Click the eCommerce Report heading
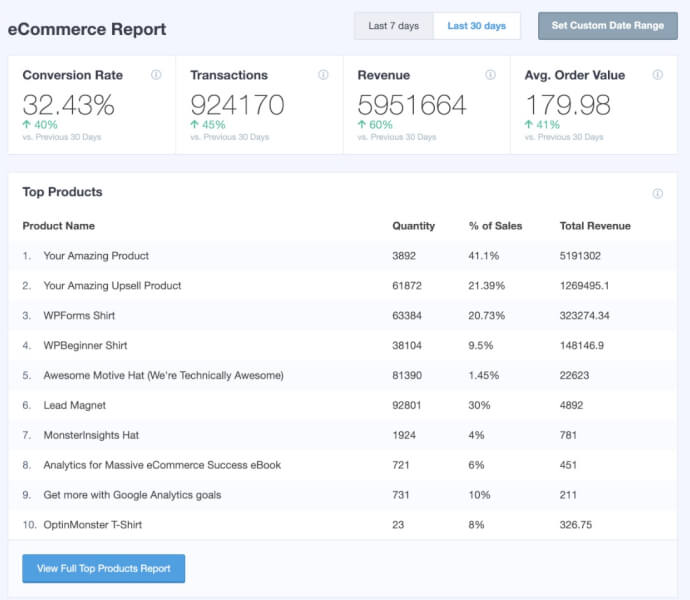Image resolution: width=690 pixels, height=600 pixels. 87,29
